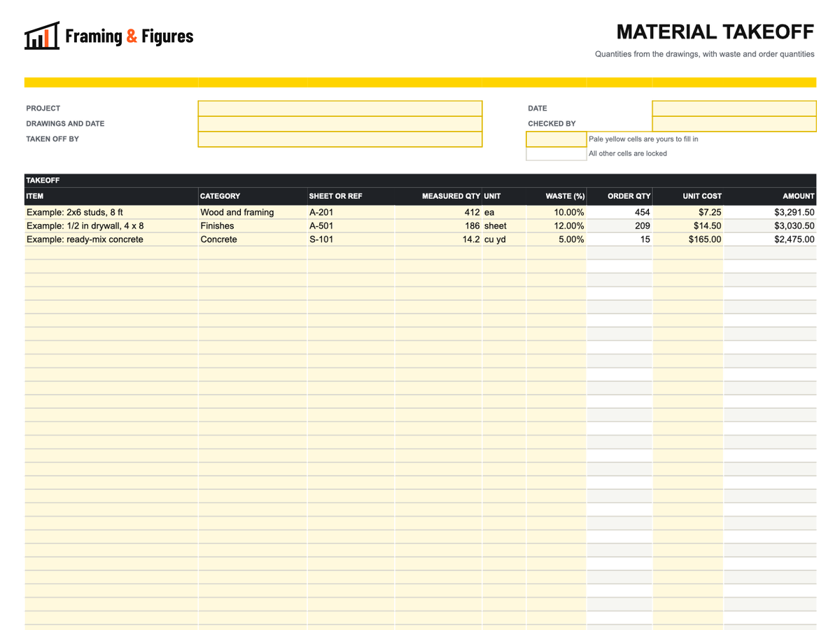
Task: Select cell 'Example: 1/2 in drywall, 4 x 8'
Action: [111, 226]
